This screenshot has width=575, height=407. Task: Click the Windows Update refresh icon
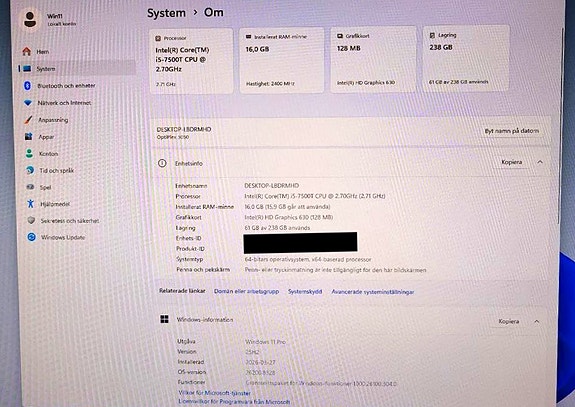click(x=32, y=237)
